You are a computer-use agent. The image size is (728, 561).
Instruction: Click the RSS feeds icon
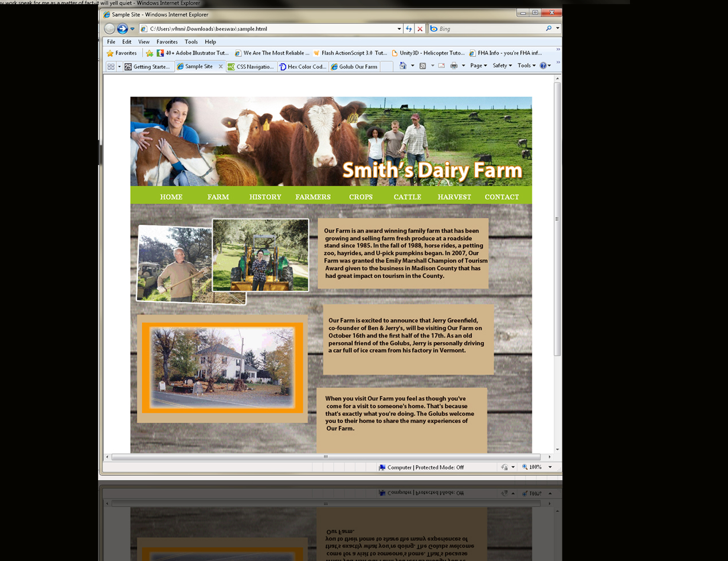[422, 66]
